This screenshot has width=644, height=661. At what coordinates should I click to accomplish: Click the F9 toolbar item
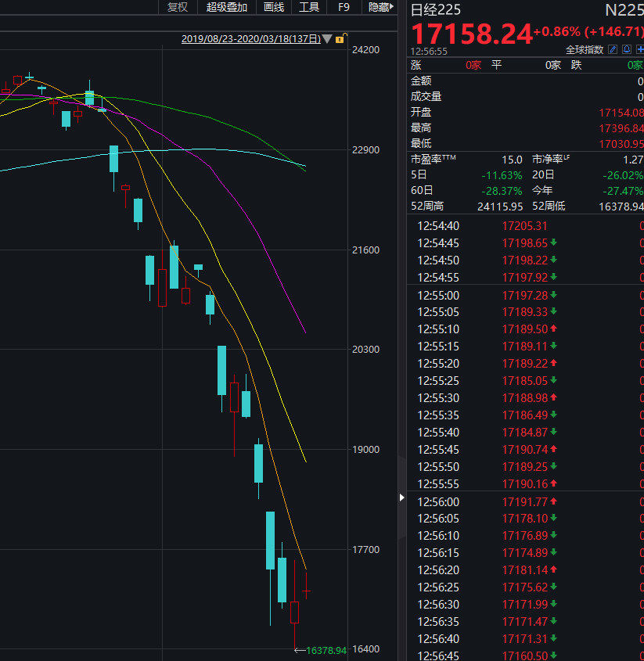pos(344,7)
